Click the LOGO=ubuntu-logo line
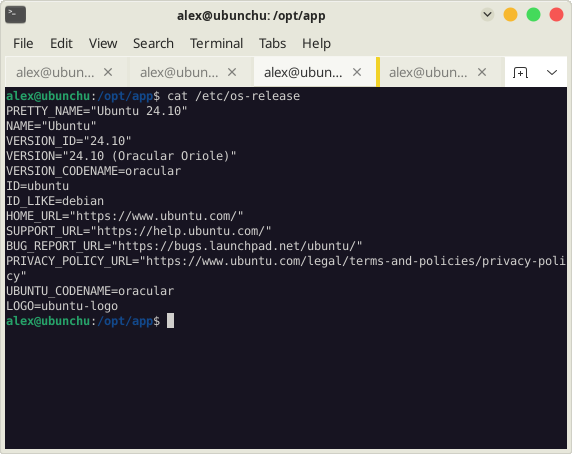Screen dimensions: 572x454 (x=62, y=306)
